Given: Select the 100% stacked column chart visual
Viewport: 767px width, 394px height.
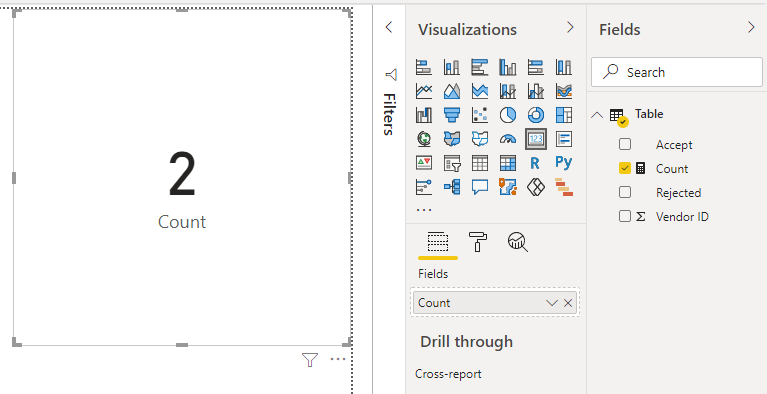Looking at the screenshot, I should click(x=564, y=67).
